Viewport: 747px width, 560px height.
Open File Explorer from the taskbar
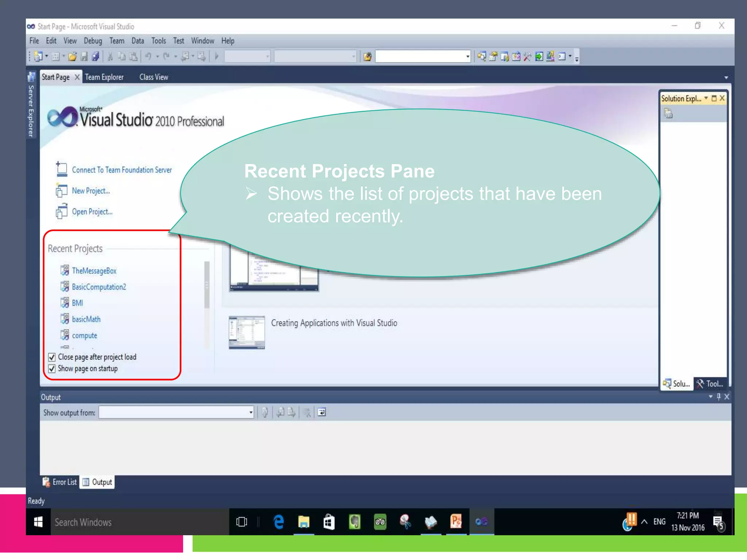[x=304, y=522]
